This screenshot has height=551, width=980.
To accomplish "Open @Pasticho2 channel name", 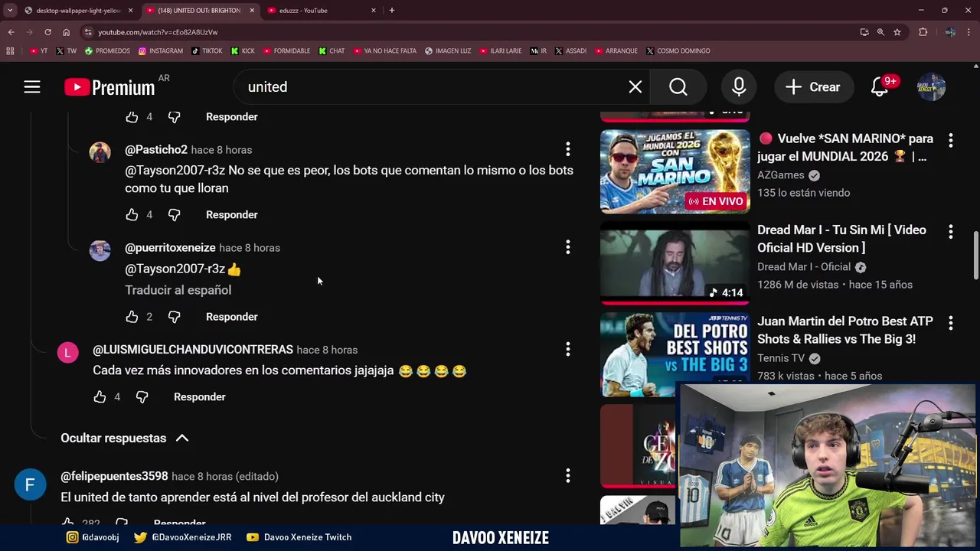I will [x=156, y=150].
